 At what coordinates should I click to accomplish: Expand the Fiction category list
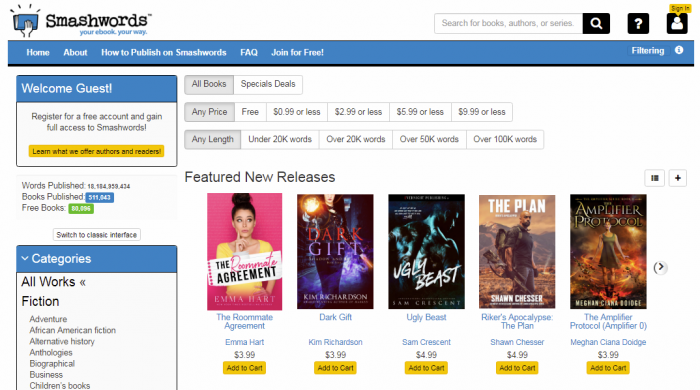pos(40,301)
